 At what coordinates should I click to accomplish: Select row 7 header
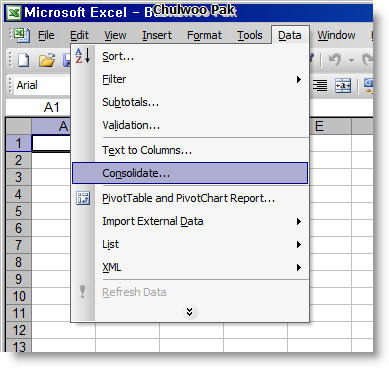point(19,245)
